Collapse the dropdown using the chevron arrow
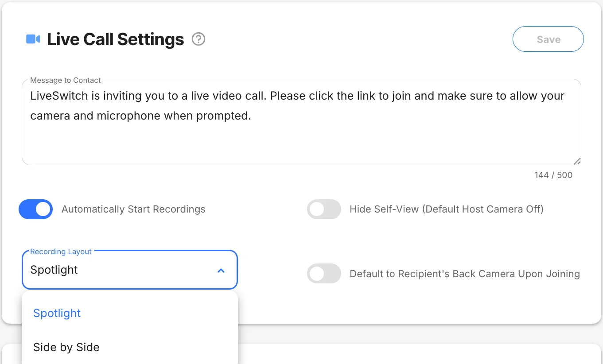 click(x=221, y=270)
